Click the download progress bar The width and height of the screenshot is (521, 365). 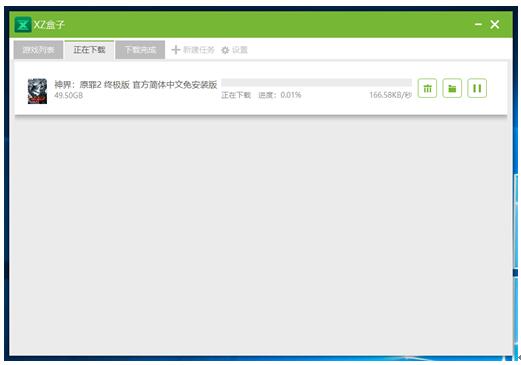pyautogui.click(x=317, y=82)
